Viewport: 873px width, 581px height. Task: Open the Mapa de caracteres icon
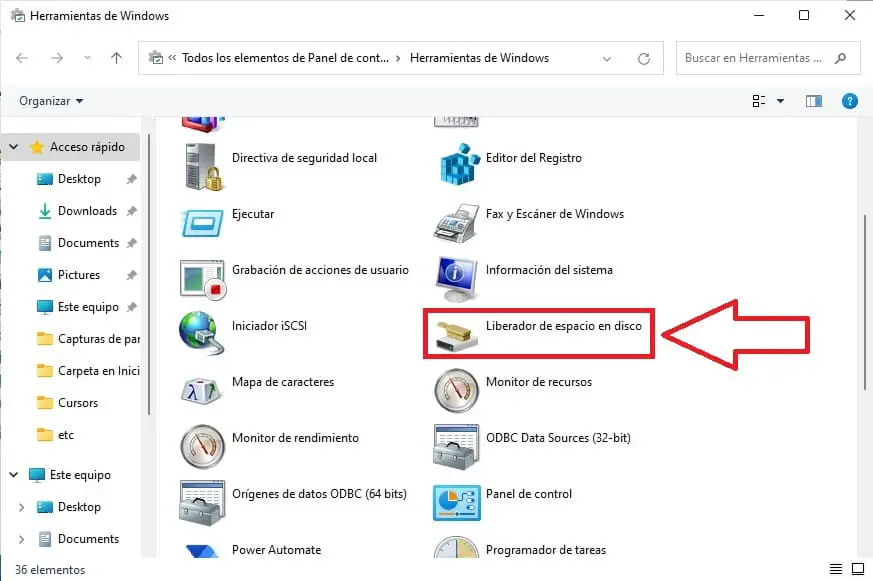(x=202, y=391)
